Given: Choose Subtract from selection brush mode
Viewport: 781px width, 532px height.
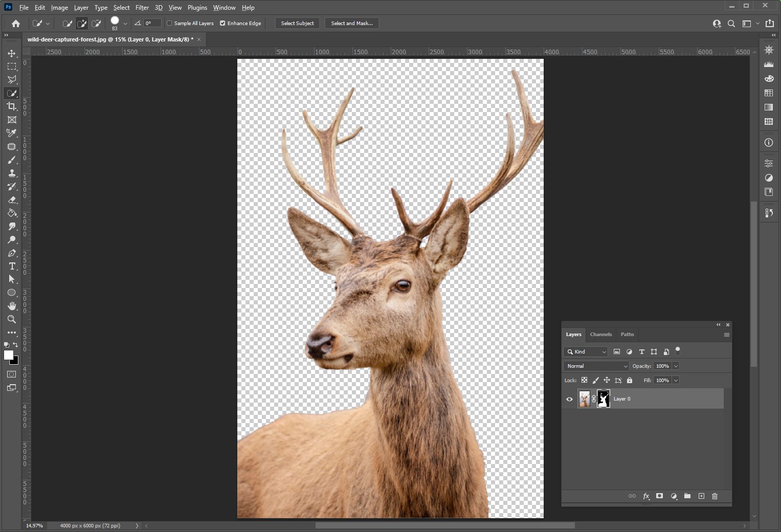Looking at the screenshot, I should (x=96, y=23).
